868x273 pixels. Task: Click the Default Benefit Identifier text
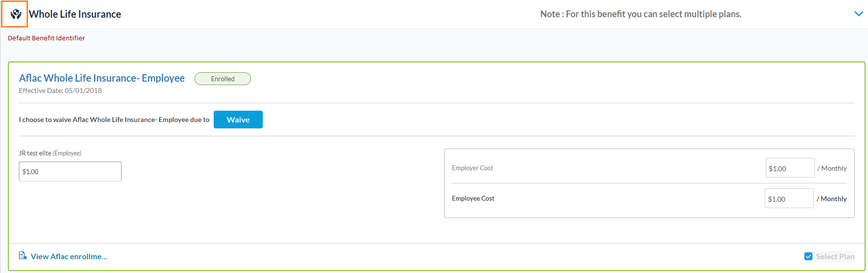[46, 38]
